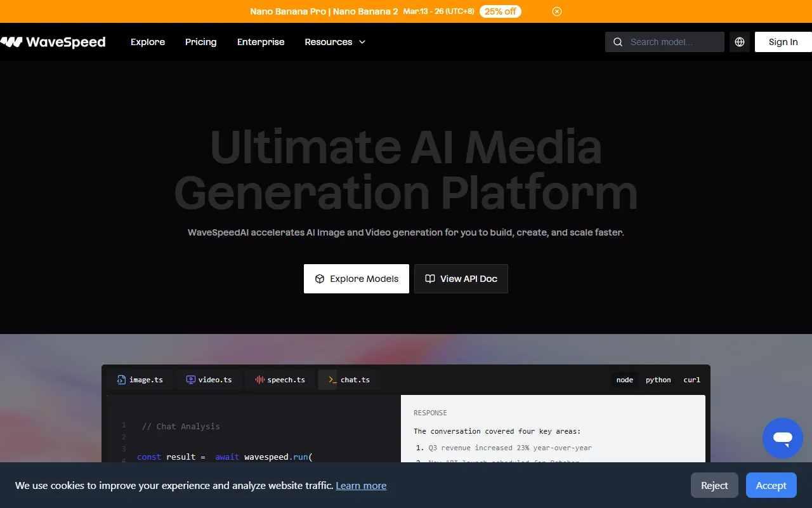The height and width of the screenshot is (508, 812).
Task: Focus the Search model input field
Action: click(672, 42)
